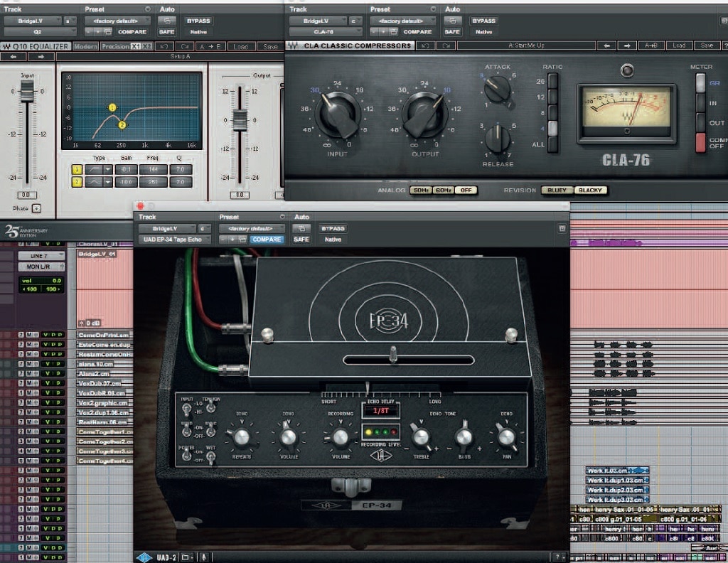Viewport: 728px width, 563px height.
Task: Click the EP-34 echo PAN knob
Action: coord(506,436)
